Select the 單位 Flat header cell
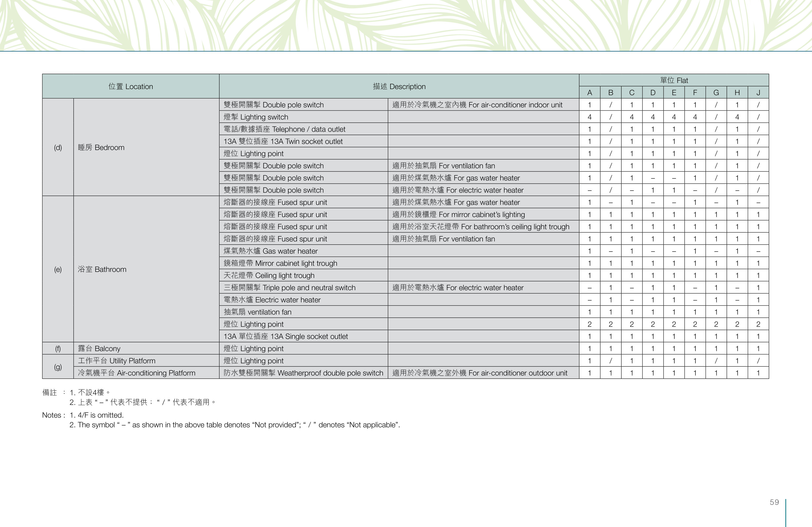 (674, 80)
